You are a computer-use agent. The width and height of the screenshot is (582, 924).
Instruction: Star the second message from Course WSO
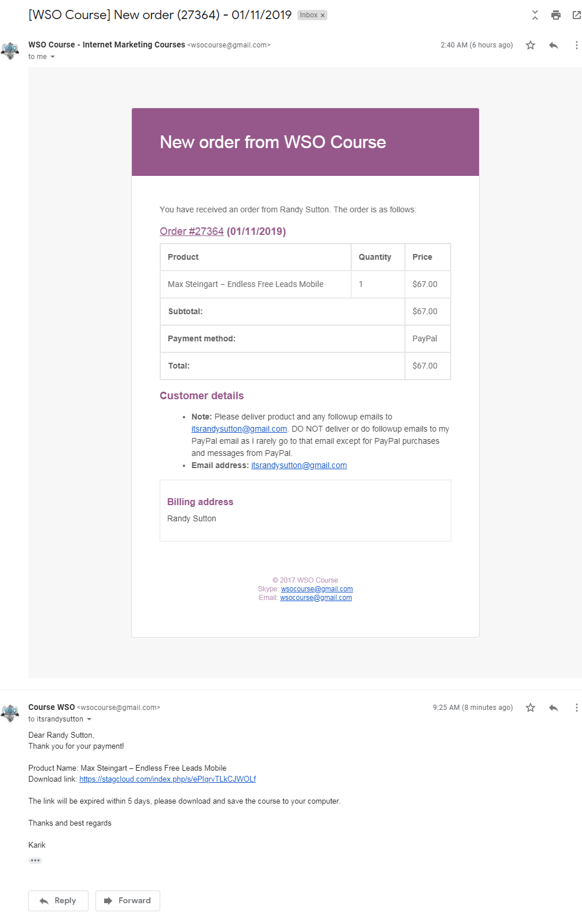[x=531, y=708]
